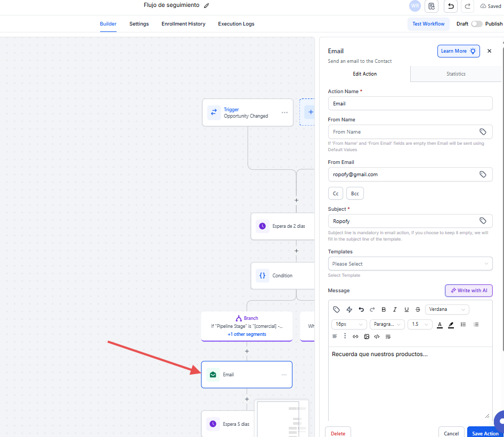Click the insert link icon in the editor
Screen dimensions: 504x437
click(x=355, y=336)
